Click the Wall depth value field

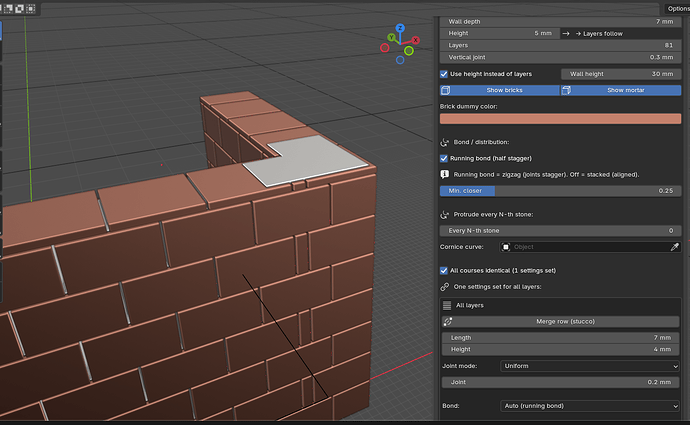point(561,22)
